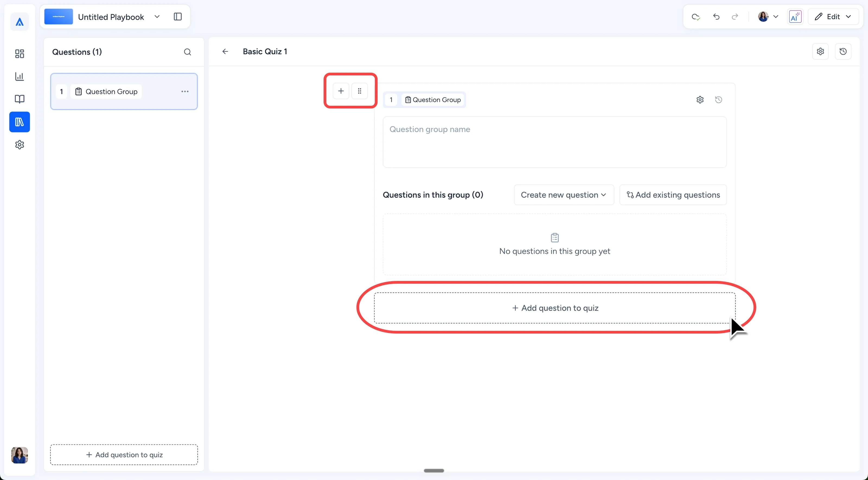The width and height of the screenshot is (868, 480).
Task: Click the app logo icon in sidebar
Action: [20, 22]
